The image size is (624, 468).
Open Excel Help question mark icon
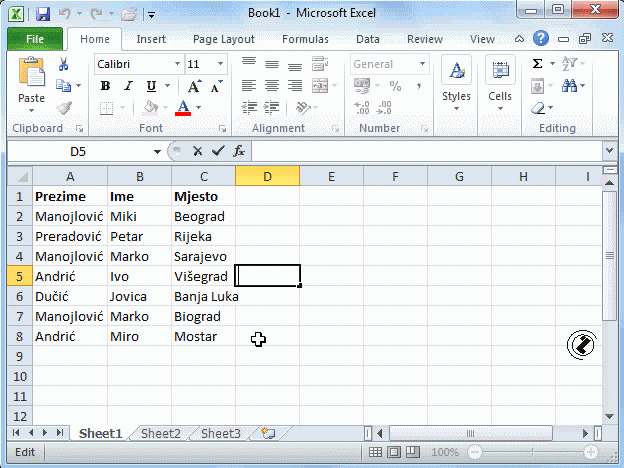540,39
